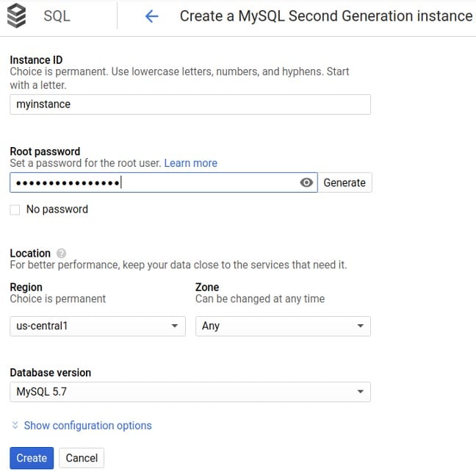Click the Cancel button

tap(82, 458)
